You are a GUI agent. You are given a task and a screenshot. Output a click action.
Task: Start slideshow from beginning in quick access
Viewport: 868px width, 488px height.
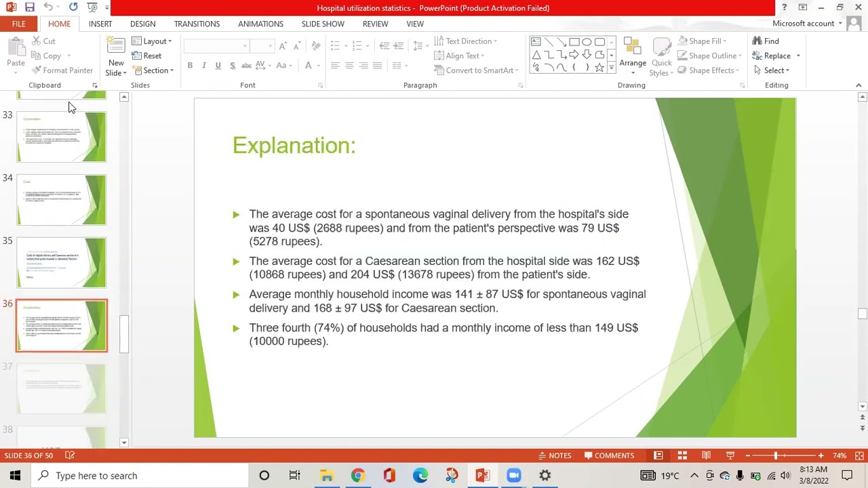coord(92,7)
